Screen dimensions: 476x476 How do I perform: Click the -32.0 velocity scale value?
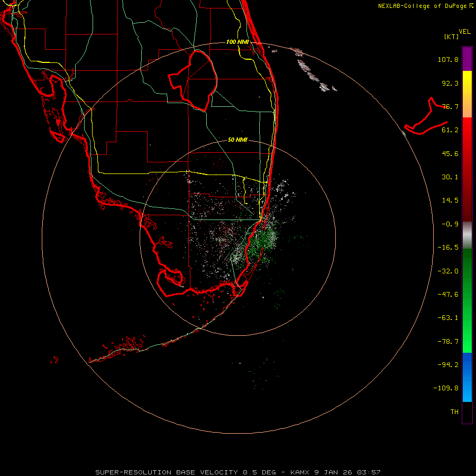(x=448, y=271)
